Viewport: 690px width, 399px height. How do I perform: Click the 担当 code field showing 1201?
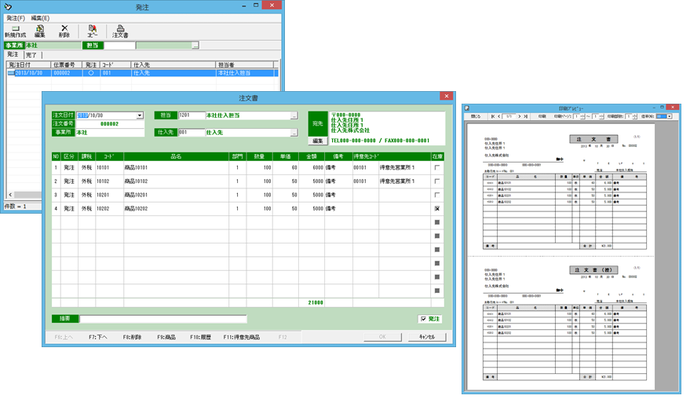191,115
